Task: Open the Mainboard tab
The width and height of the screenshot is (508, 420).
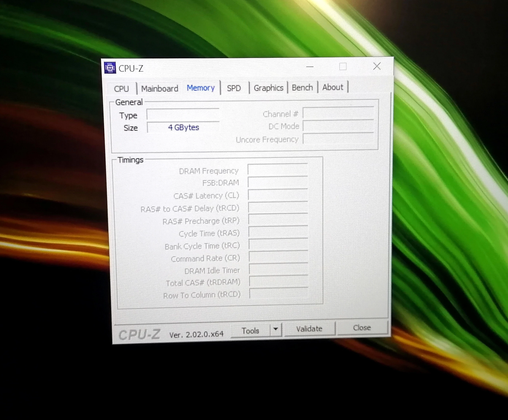Action: (160, 89)
